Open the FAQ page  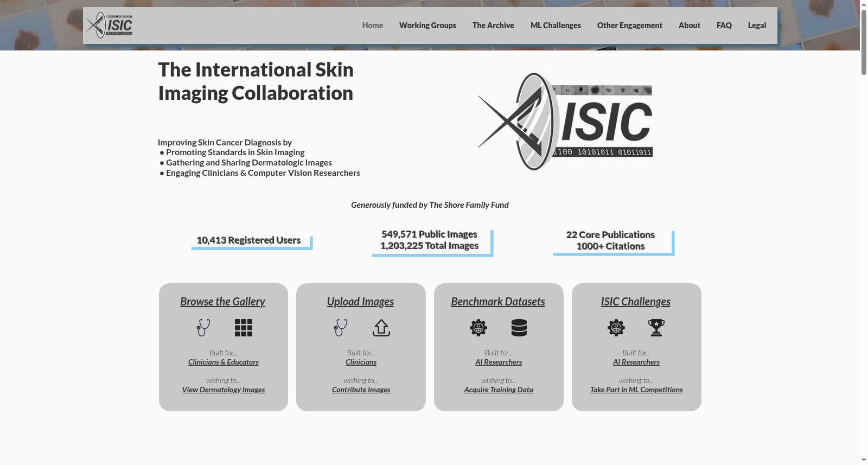coord(724,26)
